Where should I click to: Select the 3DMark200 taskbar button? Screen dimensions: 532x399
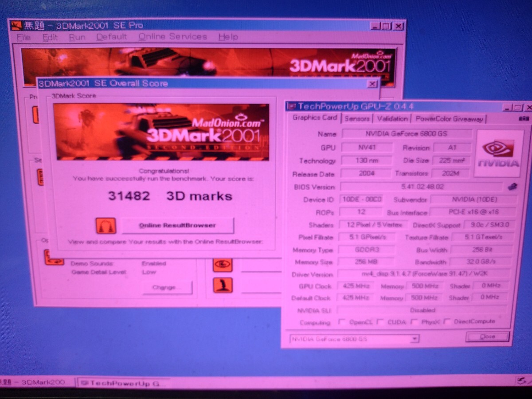pos(37,383)
